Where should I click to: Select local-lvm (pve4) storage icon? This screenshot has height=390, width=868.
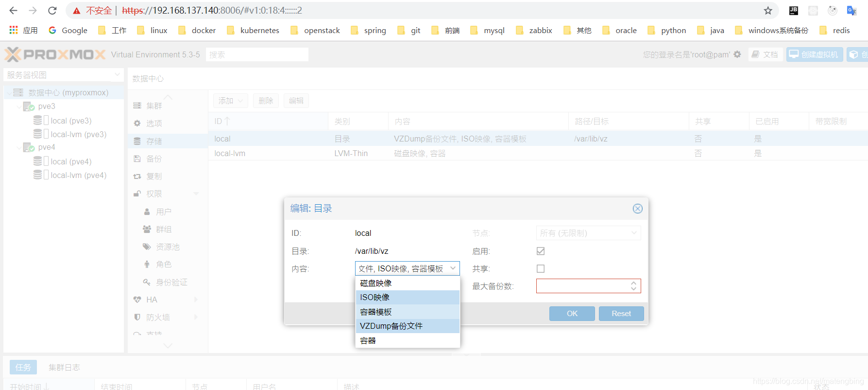click(x=37, y=175)
